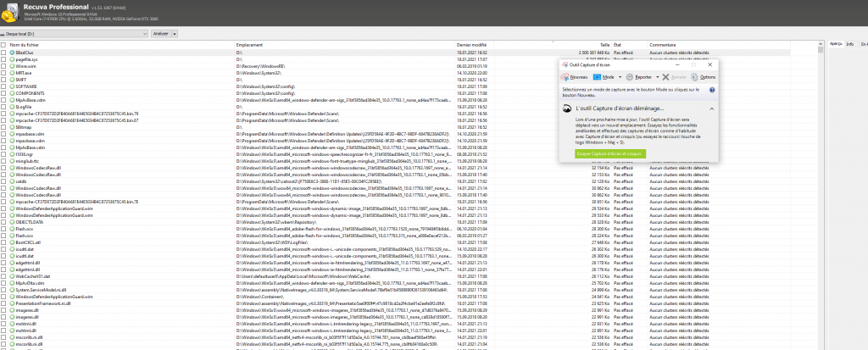
Task: Click the green status icon of WebCacheV01.dat
Action: coord(12,275)
